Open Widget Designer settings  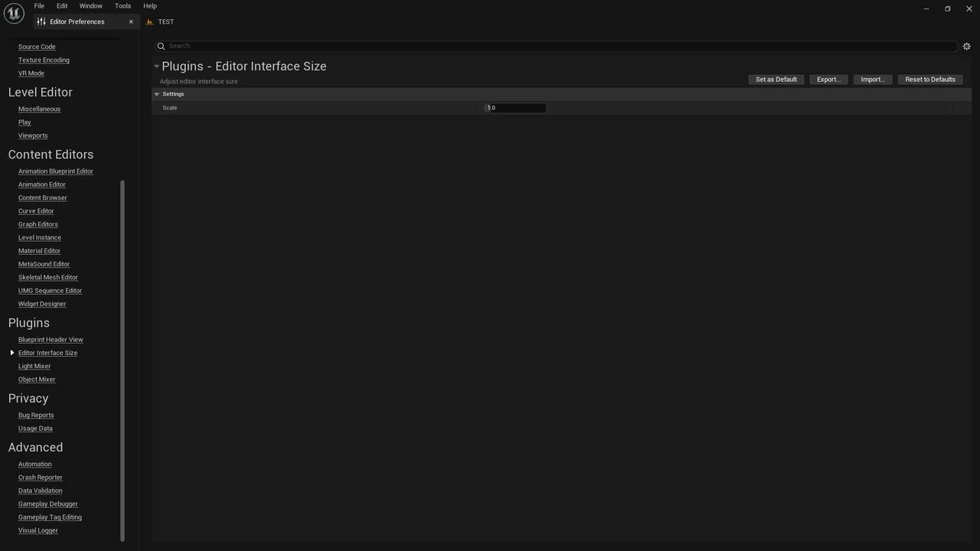pos(42,304)
